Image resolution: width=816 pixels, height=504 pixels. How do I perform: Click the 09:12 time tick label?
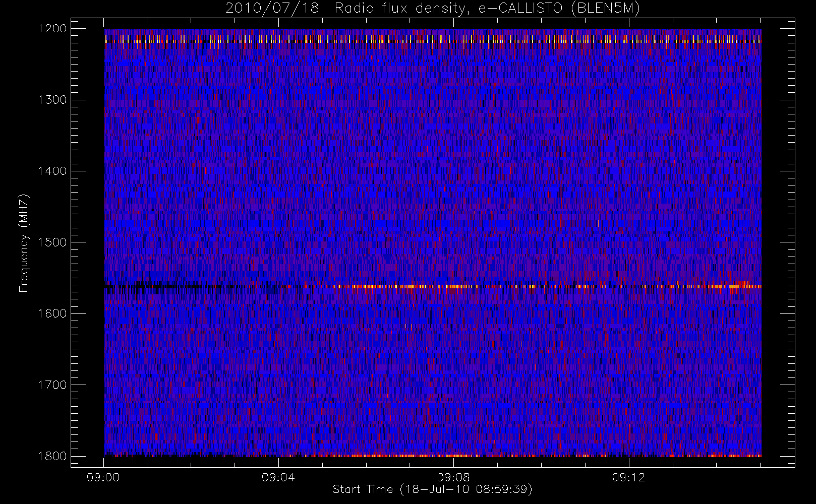628,477
